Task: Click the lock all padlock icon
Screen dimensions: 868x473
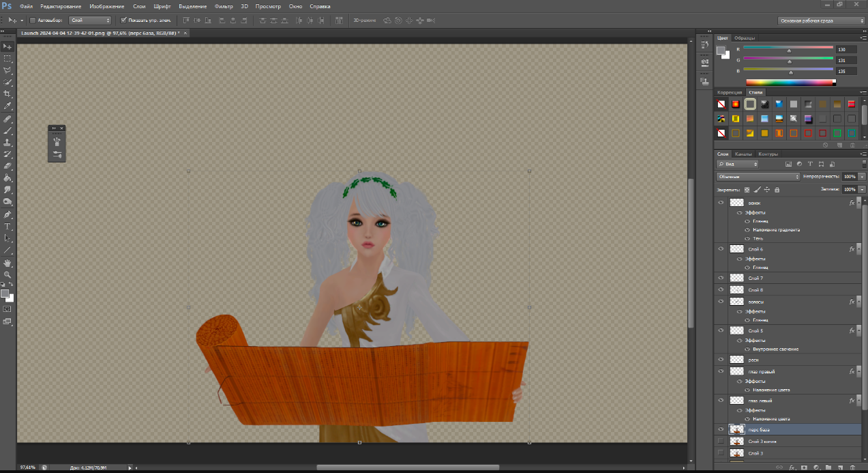Action: pyautogui.click(x=776, y=189)
